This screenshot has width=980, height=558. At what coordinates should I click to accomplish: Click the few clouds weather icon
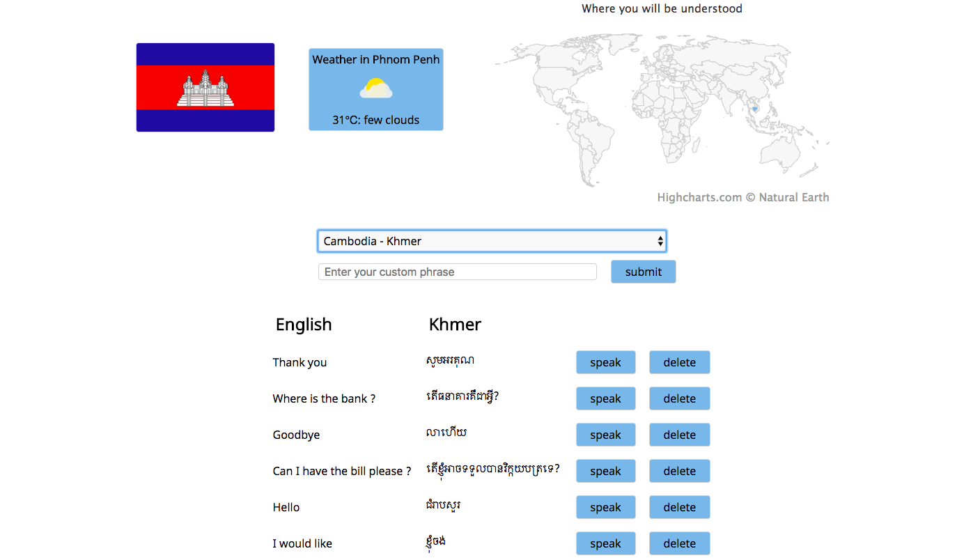pos(376,89)
